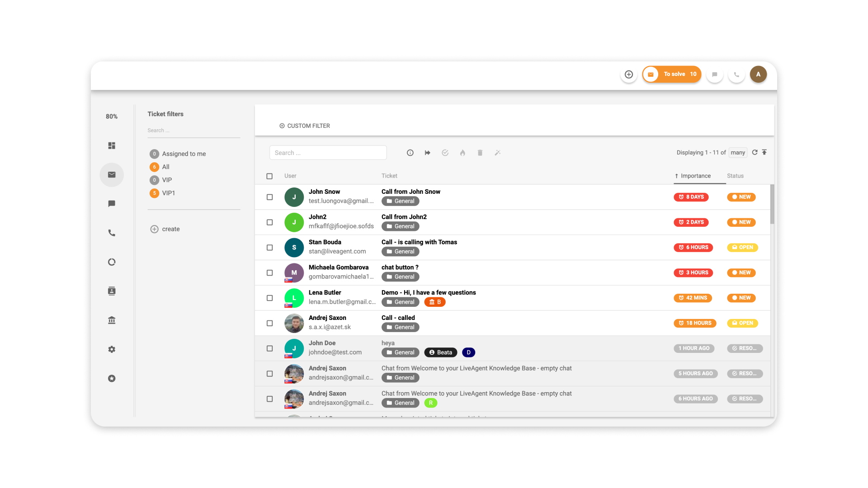Open Configuration gear icon in sidebar
This screenshot has height=488, width=868.
[x=112, y=349]
